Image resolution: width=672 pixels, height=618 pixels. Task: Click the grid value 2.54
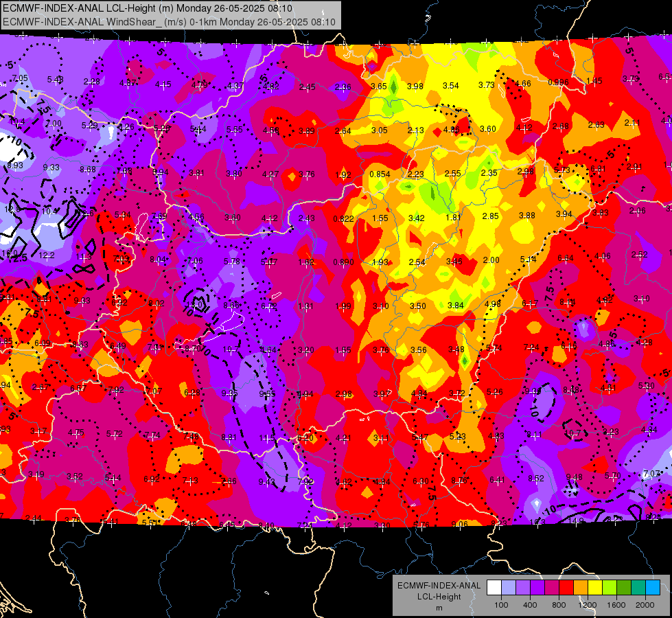click(x=417, y=262)
